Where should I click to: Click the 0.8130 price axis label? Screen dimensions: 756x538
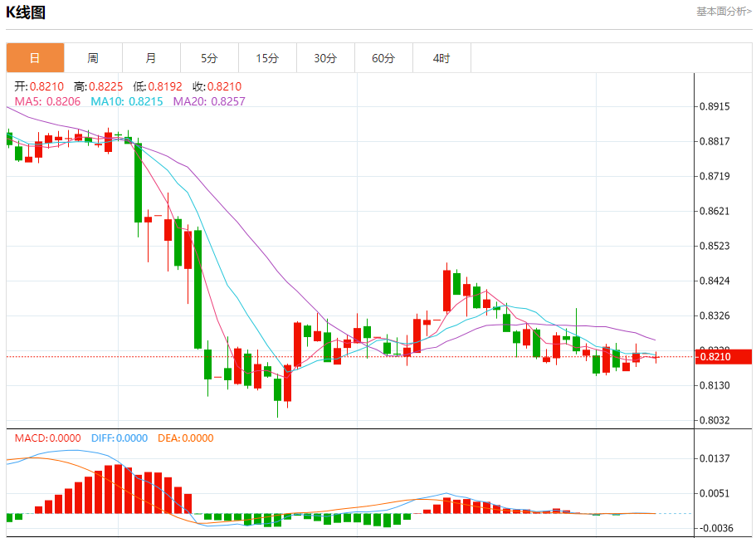tap(715, 385)
